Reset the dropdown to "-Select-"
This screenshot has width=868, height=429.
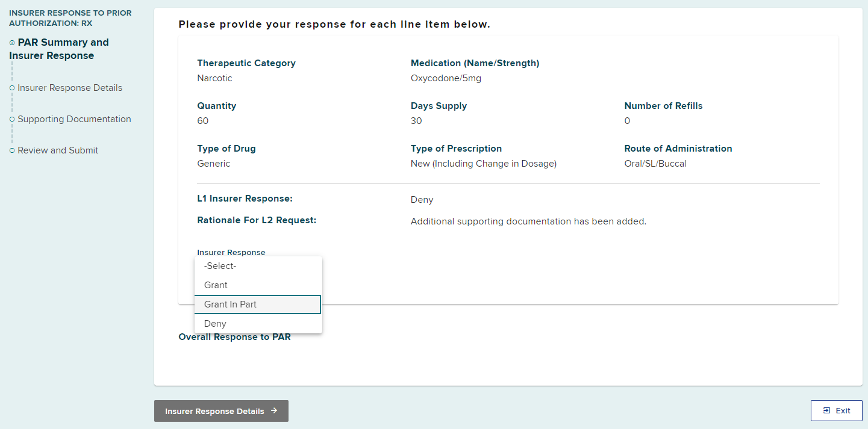220,266
